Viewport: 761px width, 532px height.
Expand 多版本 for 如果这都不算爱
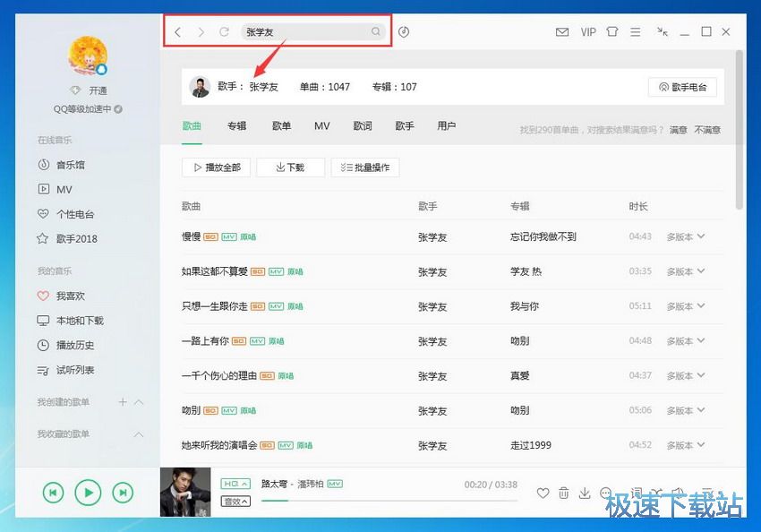[x=685, y=271]
